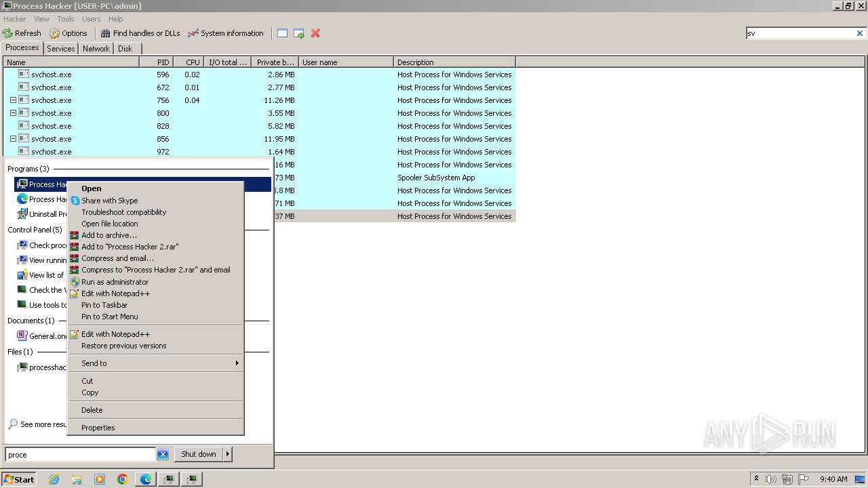The image size is (868, 488).
Task: Select Pin to Taskbar
Action: (x=156, y=305)
